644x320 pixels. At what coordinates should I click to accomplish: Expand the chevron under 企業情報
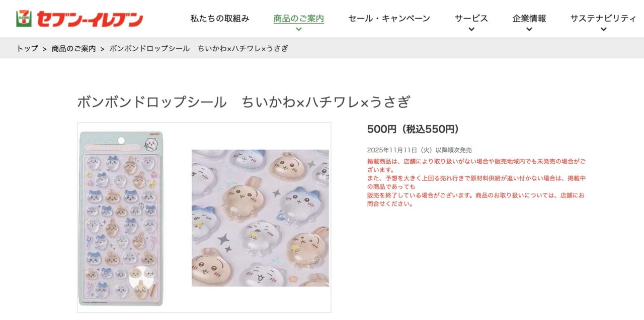[x=529, y=29]
